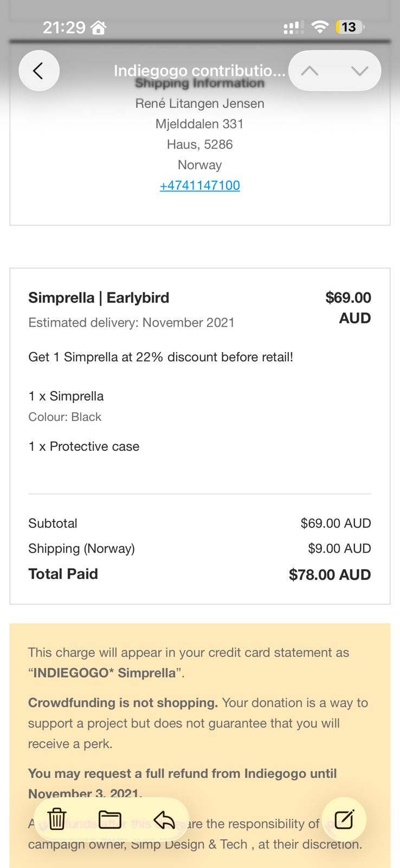
Task: Tap the reply arrow icon
Action: [x=164, y=820]
